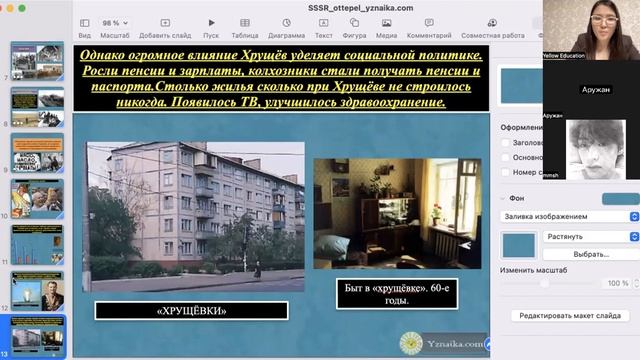Insert a shape with Фигура

(x=354, y=23)
